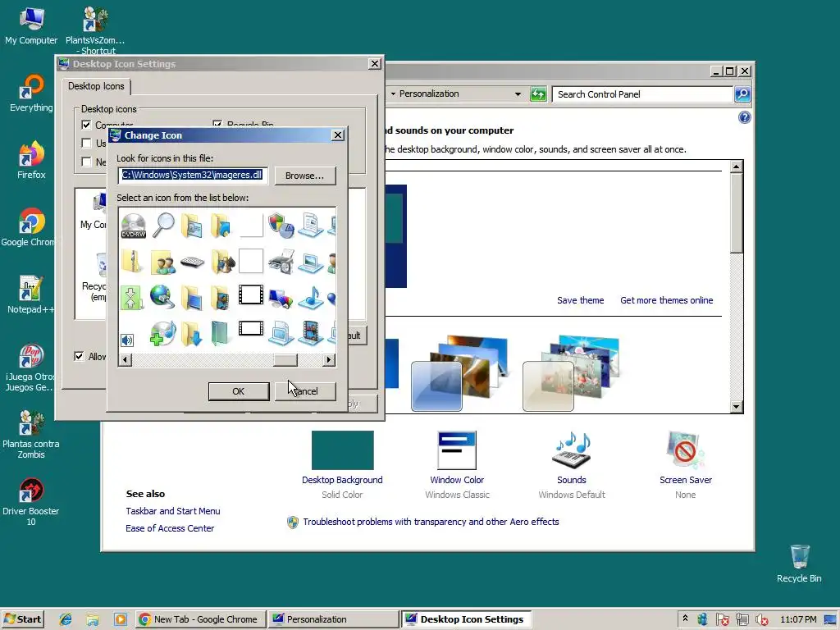This screenshot has height=630, width=840.
Task: Open the Action Center flag tray icon
Action: (x=722, y=620)
